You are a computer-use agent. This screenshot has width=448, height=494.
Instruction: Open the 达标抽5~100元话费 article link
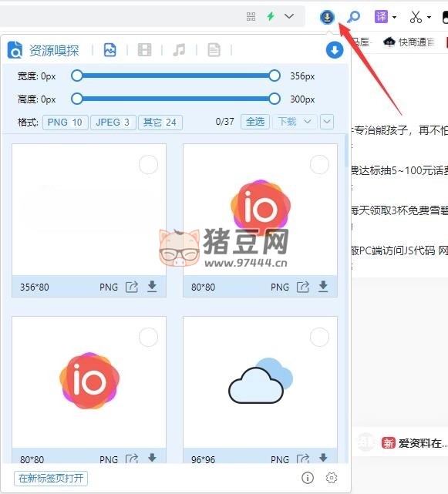(399, 170)
